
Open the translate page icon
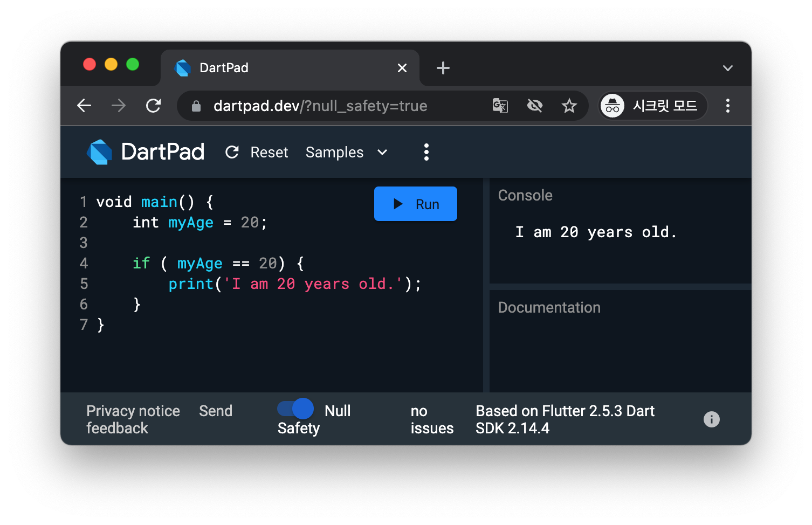500,106
